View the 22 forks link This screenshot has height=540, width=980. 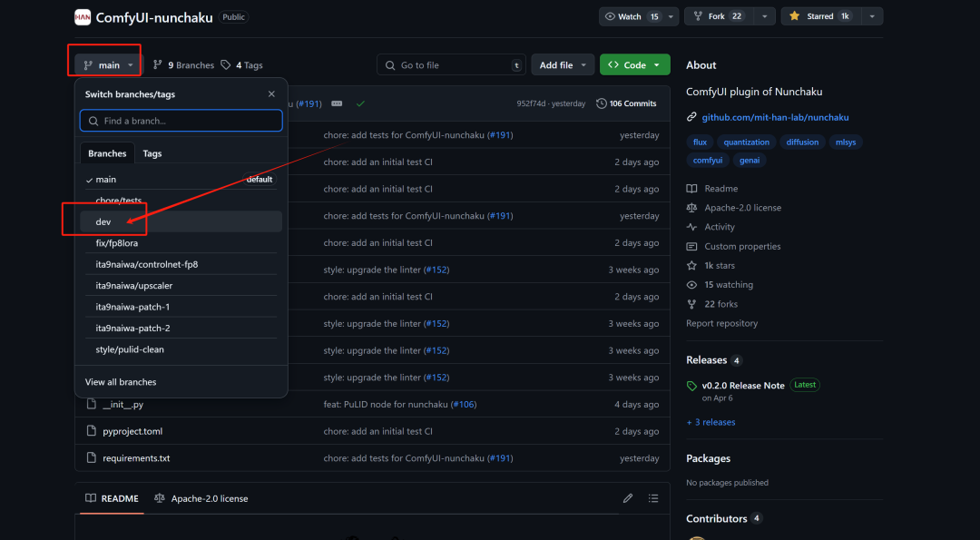[x=712, y=304]
